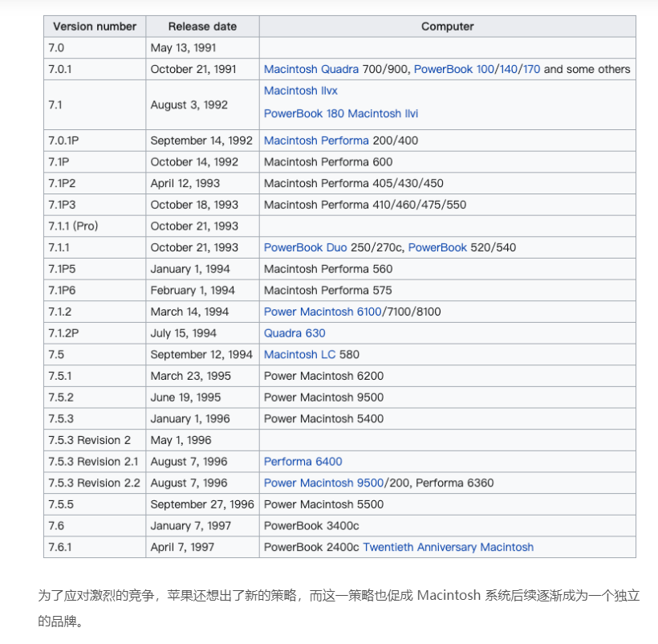Select the date August 3, 1992

point(189,105)
